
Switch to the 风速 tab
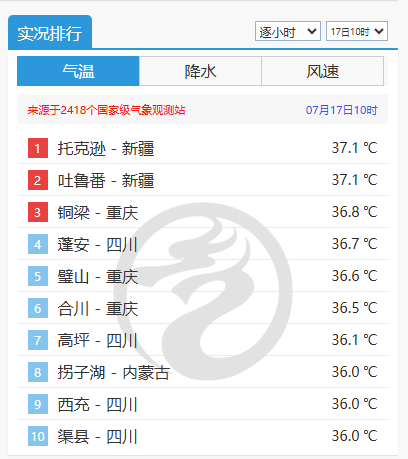pos(323,71)
